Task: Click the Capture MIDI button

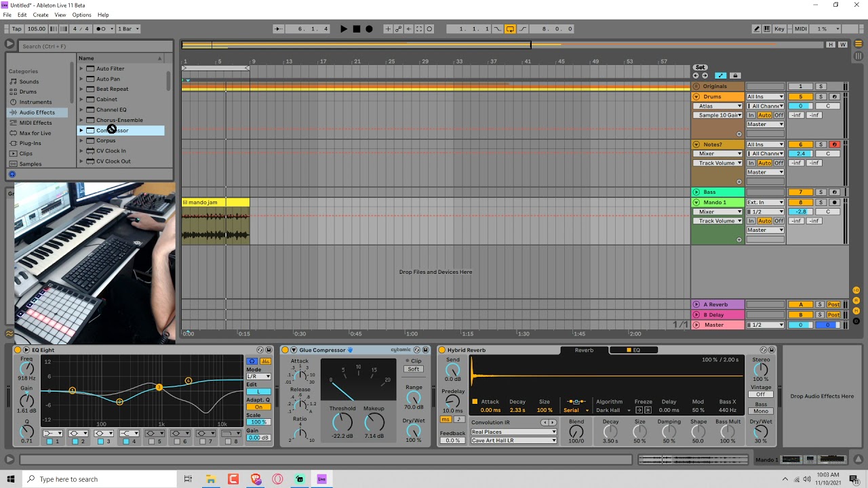Action: tap(419, 29)
